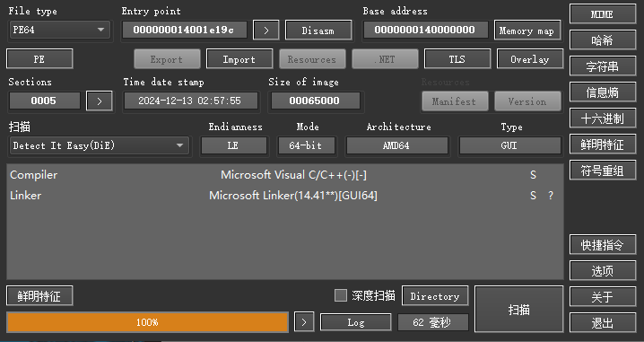
Task: Click the 100% progress bar
Action: coord(147,322)
